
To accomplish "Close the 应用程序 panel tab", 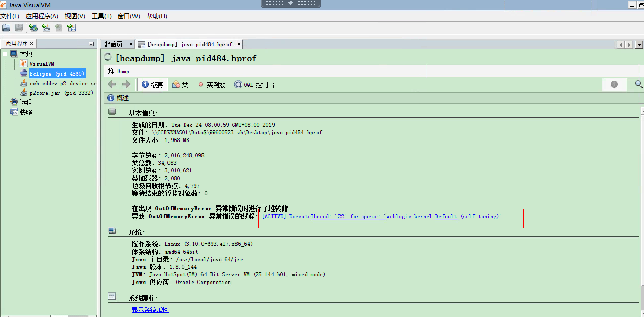I will tap(32, 44).
